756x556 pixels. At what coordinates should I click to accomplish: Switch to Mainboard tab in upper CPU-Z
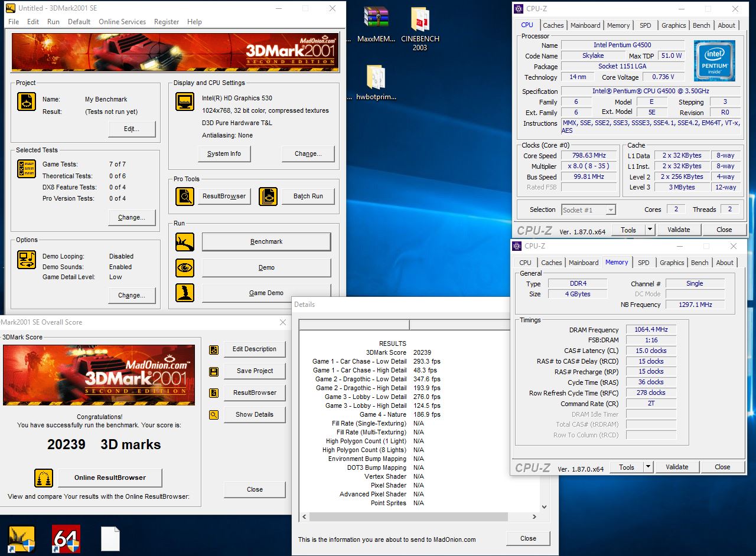click(x=585, y=25)
